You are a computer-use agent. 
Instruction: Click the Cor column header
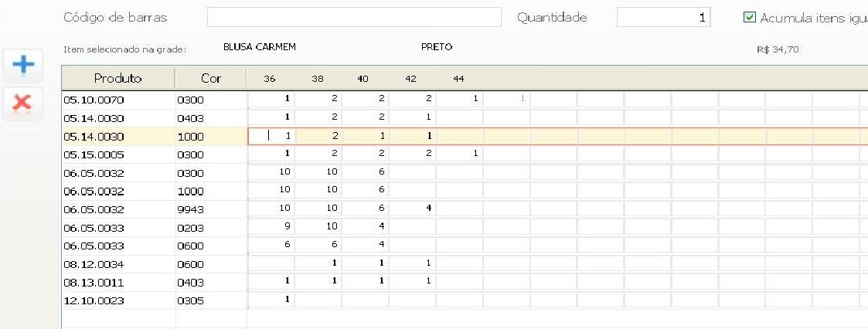coord(210,78)
